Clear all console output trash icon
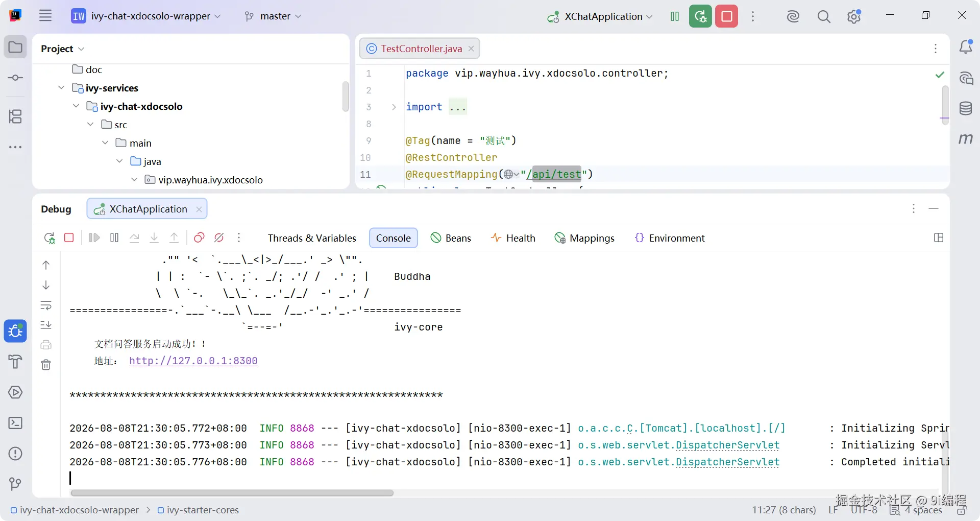980x521 pixels. (x=46, y=365)
